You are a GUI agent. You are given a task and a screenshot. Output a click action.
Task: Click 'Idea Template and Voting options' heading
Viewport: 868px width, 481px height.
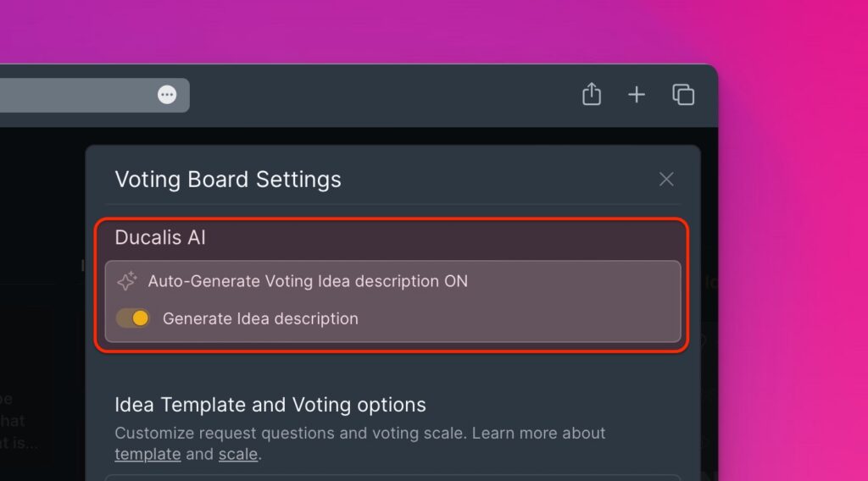(270, 405)
